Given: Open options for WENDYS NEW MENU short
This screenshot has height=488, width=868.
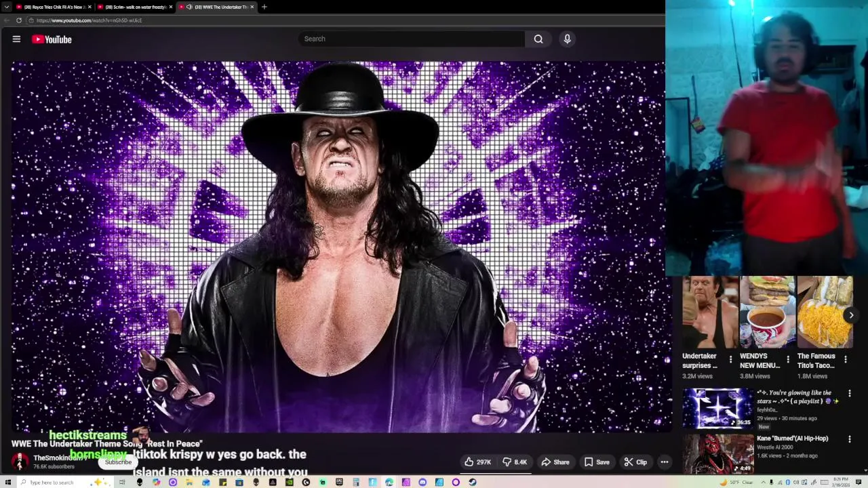Looking at the screenshot, I should pyautogui.click(x=788, y=359).
